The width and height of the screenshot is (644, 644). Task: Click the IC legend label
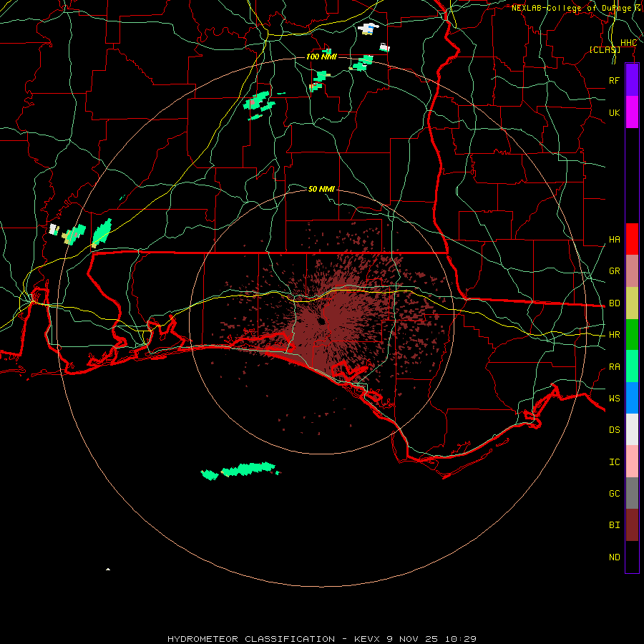pyautogui.click(x=614, y=462)
